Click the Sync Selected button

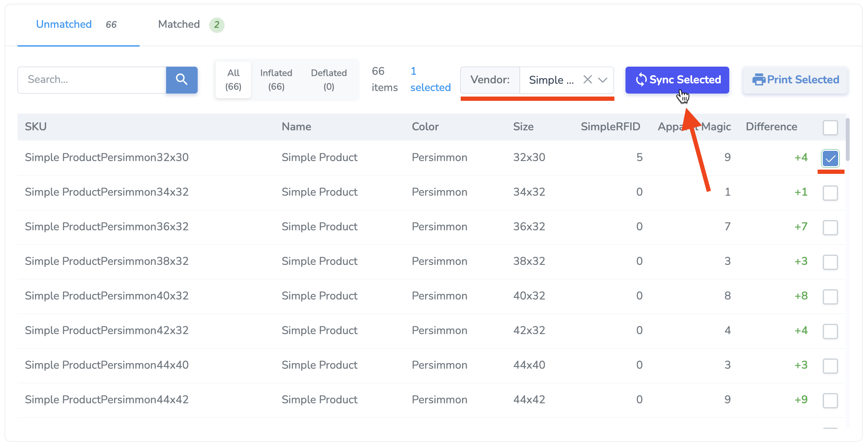point(677,80)
